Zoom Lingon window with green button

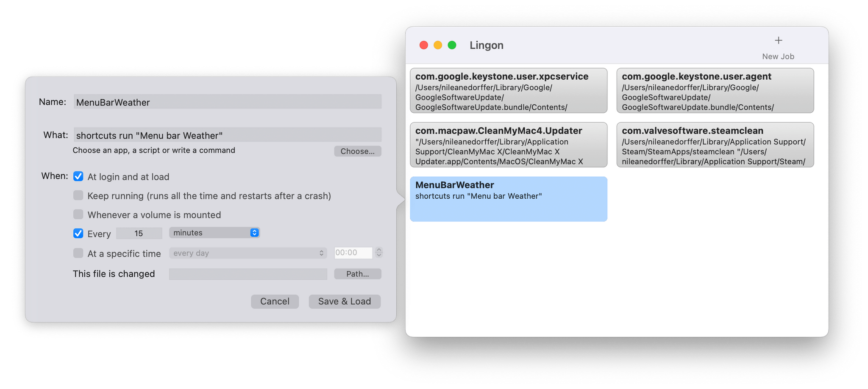pyautogui.click(x=452, y=45)
